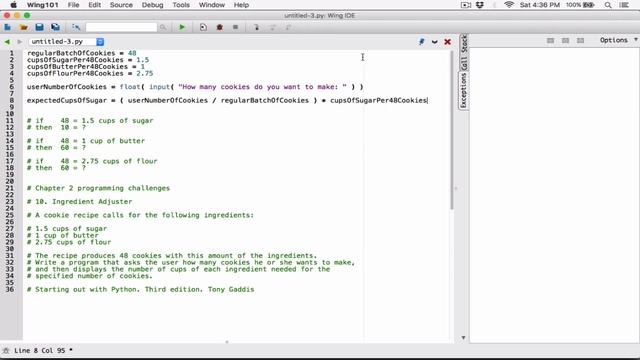The width and height of the screenshot is (640, 360).
Task: Open the Apple menu
Action: [13, 5]
